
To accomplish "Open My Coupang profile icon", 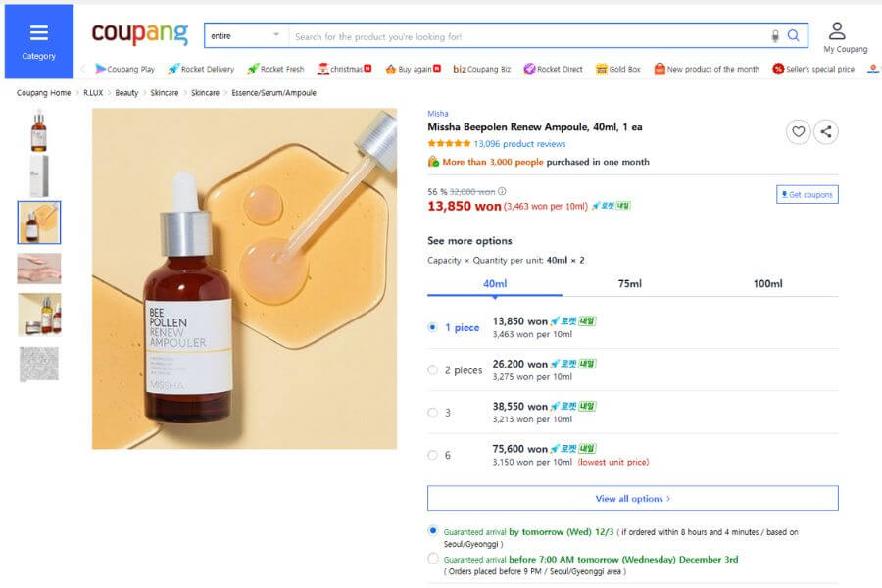I will coord(837,31).
